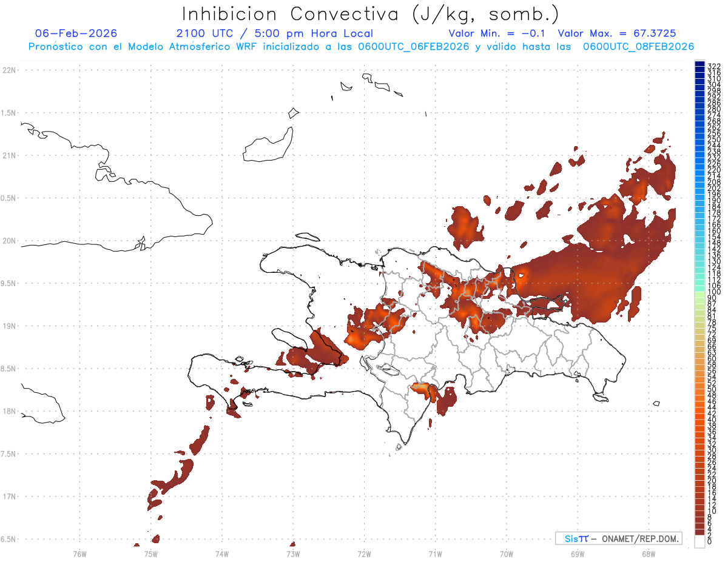The height and width of the screenshot is (562, 728).
Task: Click the "68W" longitude label
Action: pos(649,554)
